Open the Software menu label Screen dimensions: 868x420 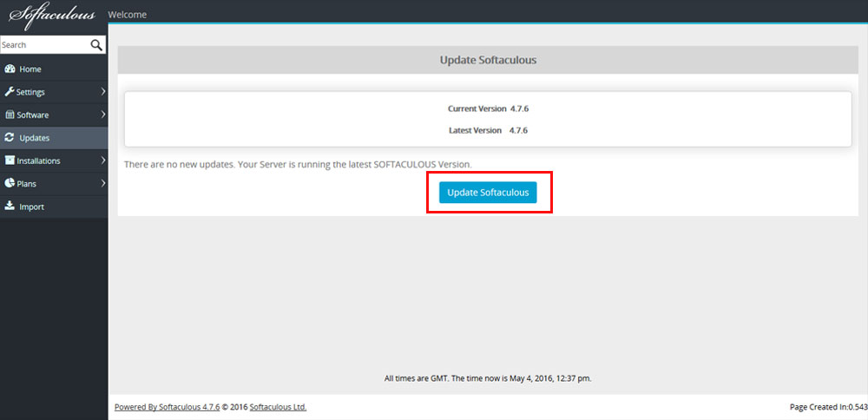[33, 115]
